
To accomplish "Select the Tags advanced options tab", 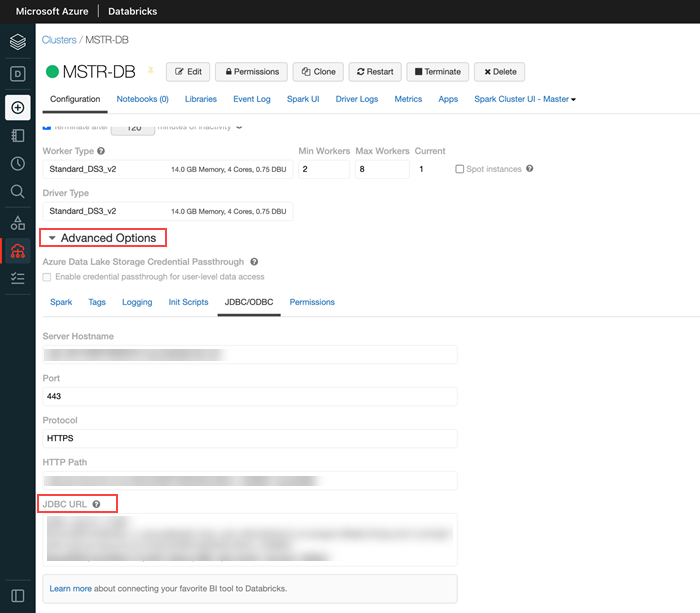I will (97, 302).
